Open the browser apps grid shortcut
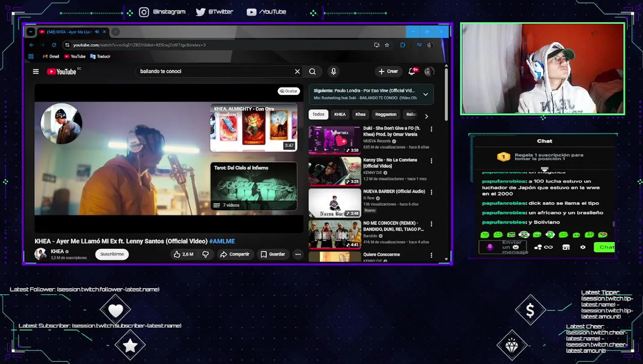Screen dimensions: 643x364 pos(31,57)
